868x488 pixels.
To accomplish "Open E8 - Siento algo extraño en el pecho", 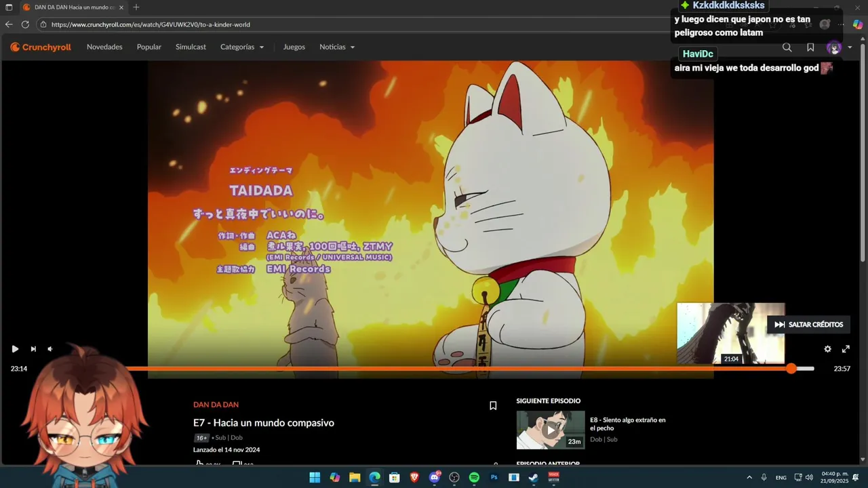I will (628, 424).
